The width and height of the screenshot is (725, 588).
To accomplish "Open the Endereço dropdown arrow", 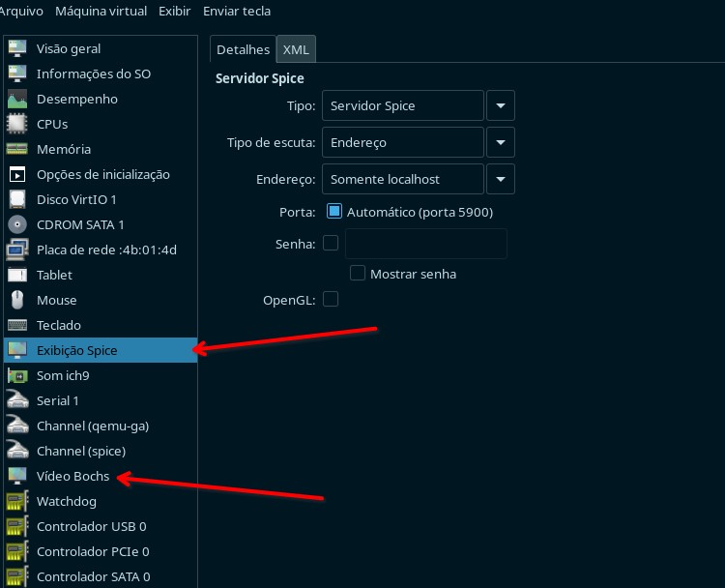I will [x=501, y=179].
